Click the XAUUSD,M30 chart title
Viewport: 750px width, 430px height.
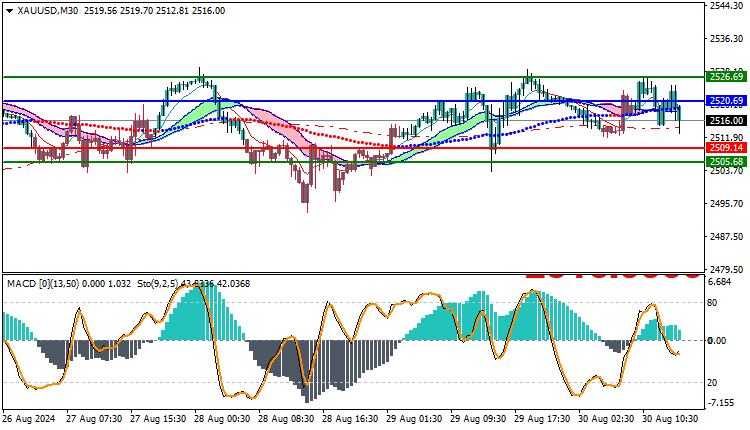click(x=47, y=11)
